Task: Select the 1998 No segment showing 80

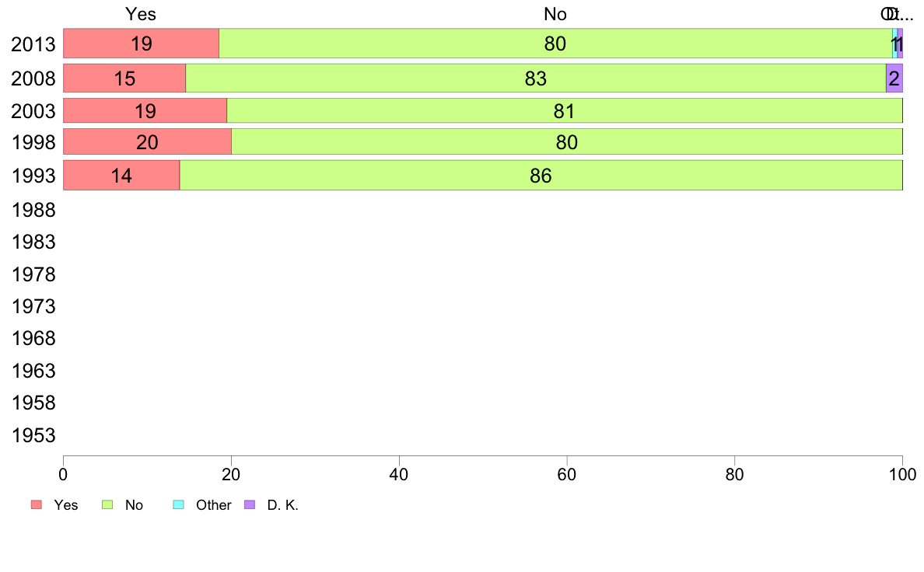Action: pos(567,142)
